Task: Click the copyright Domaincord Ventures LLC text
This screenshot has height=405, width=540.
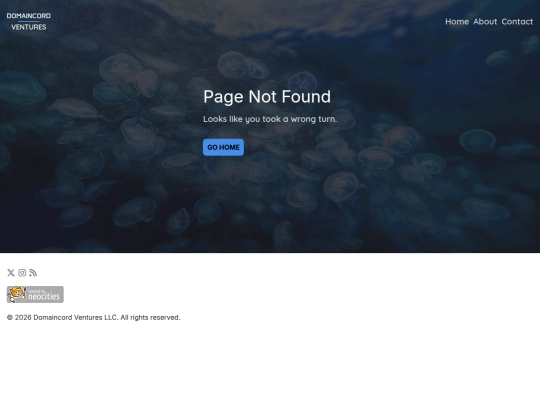Action: point(94,318)
